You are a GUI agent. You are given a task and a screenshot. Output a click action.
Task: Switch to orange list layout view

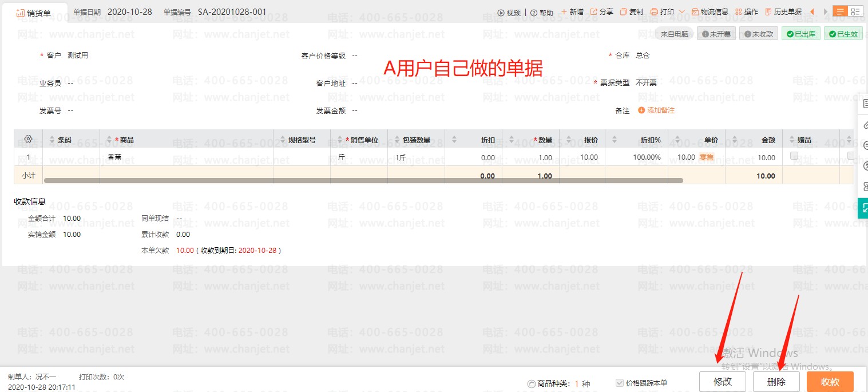point(841,11)
